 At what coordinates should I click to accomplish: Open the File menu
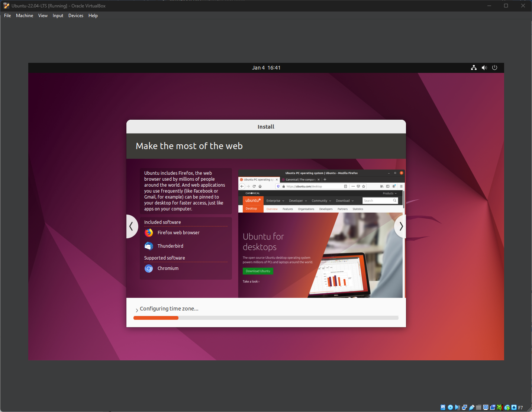(x=7, y=16)
